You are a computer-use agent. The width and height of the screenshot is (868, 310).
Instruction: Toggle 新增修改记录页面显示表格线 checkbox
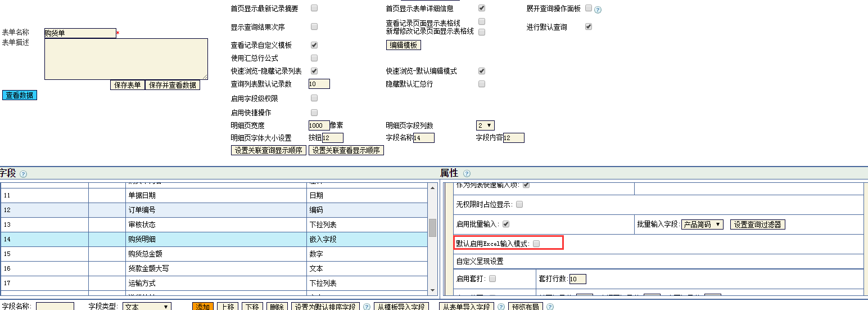point(482,32)
